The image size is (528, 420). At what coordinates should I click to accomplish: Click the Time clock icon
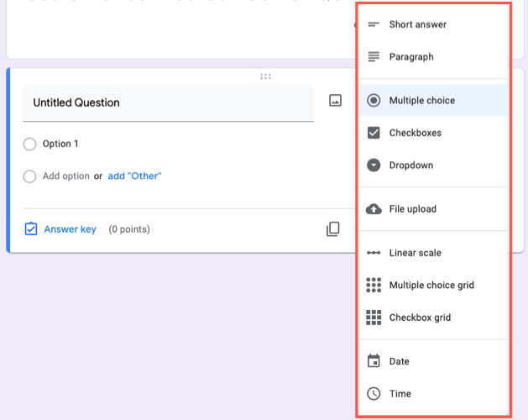pos(374,394)
